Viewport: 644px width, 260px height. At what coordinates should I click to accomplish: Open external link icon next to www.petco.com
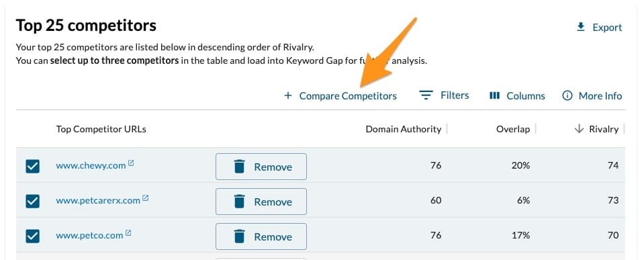pyautogui.click(x=128, y=233)
